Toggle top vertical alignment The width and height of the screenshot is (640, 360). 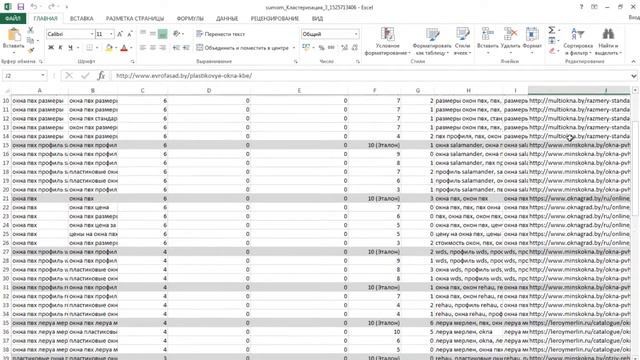[x=143, y=34]
